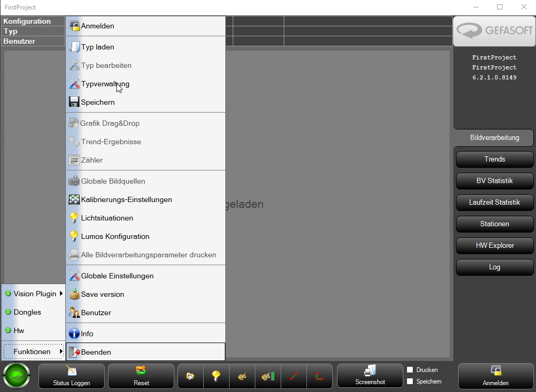Expand the Funktionen submenu arrow
536x392 pixels.
[61, 351]
